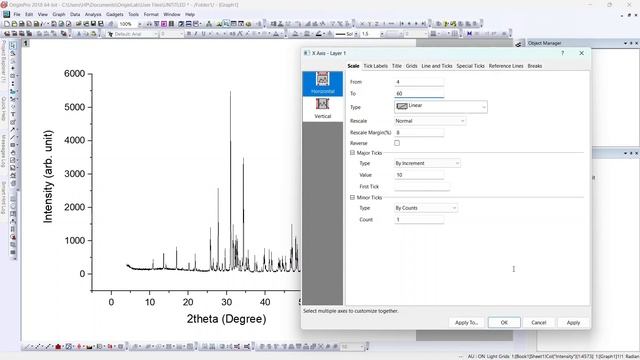The width and height of the screenshot is (640, 360).
Task: Toggle the Reverse checkbox
Action: 397,143
